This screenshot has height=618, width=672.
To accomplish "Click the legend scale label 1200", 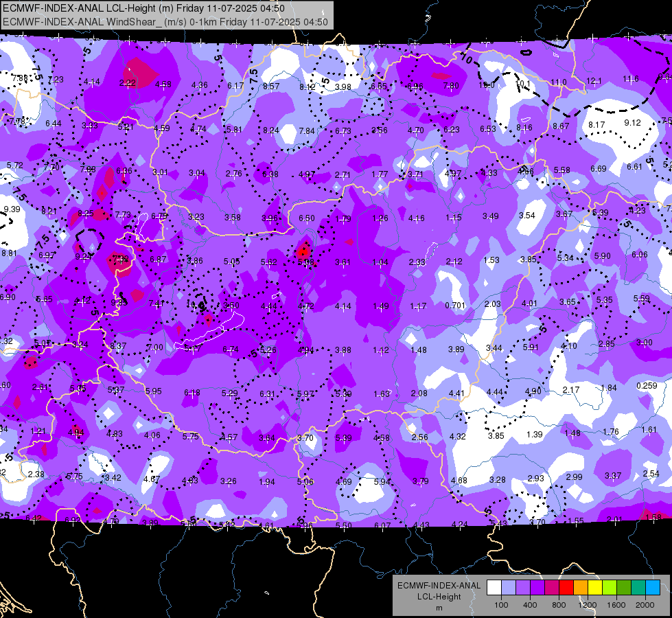I will [x=588, y=605].
